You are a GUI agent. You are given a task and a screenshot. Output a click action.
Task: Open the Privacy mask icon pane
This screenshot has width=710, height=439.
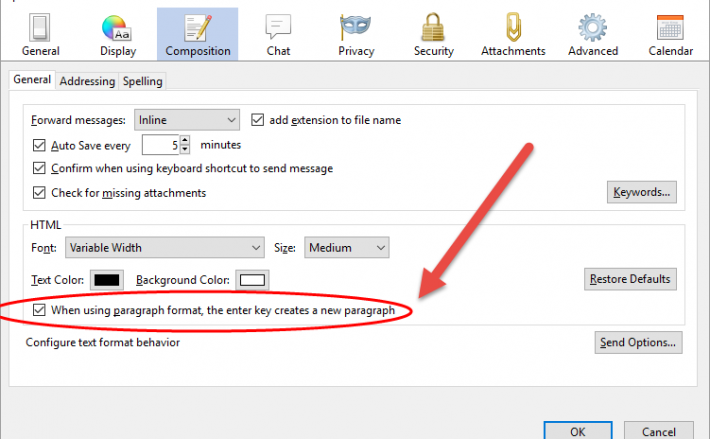[356, 35]
